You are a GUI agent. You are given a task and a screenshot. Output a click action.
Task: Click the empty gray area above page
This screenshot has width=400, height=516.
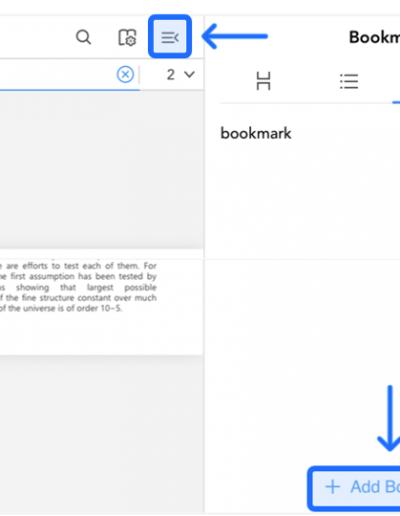click(x=102, y=170)
